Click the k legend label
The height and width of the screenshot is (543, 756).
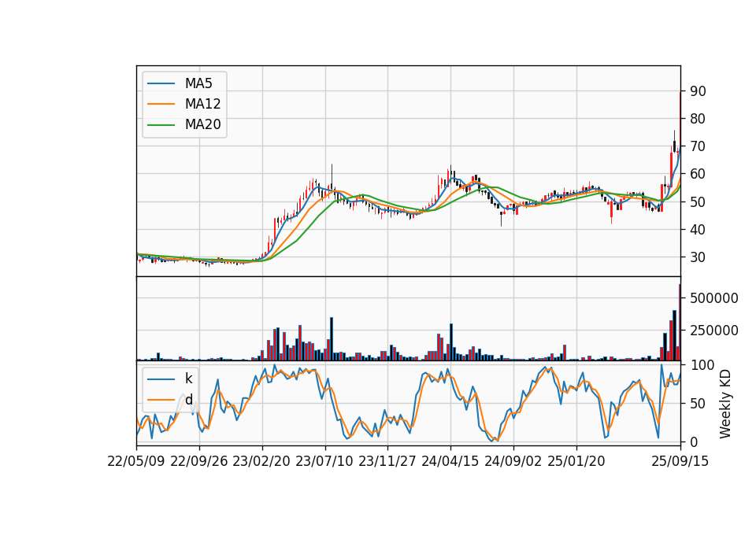pos(188,379)
